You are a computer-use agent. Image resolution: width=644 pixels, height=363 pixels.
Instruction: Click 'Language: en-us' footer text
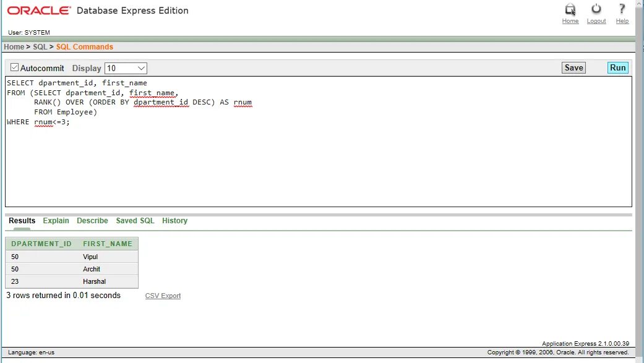[31, 352]
